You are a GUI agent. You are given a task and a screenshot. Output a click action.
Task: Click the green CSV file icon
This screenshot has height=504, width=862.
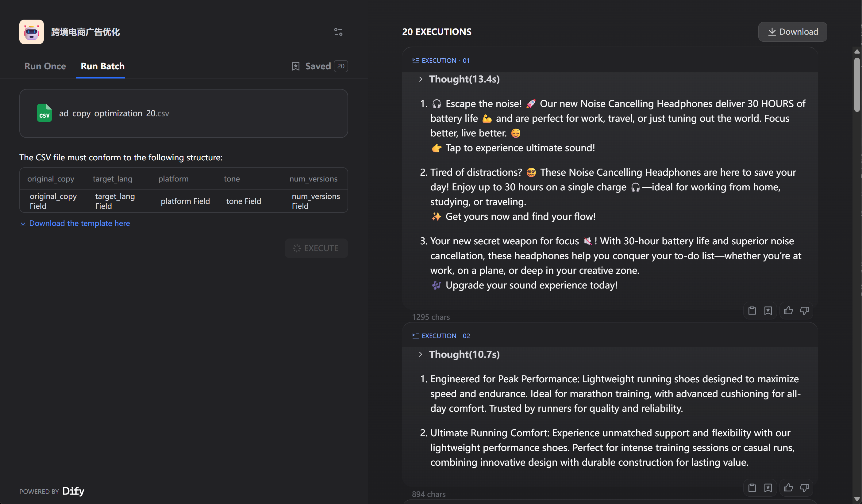pyautogui.click(x=44, y=113)
